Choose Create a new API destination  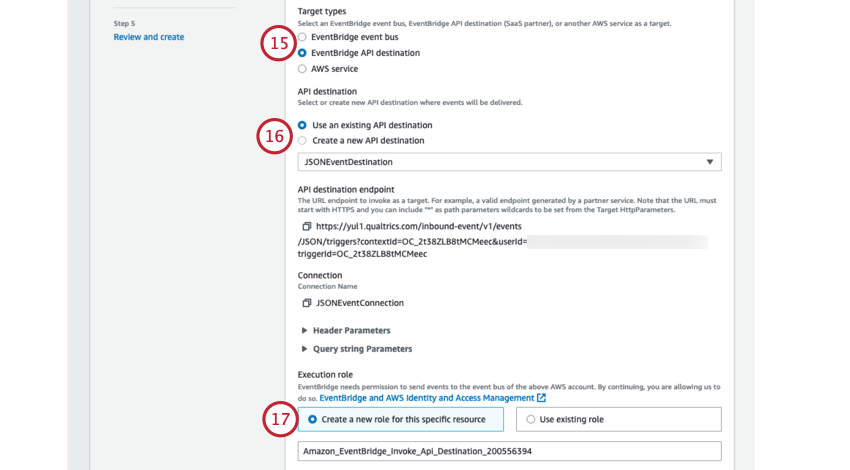[x=302, y=141]
